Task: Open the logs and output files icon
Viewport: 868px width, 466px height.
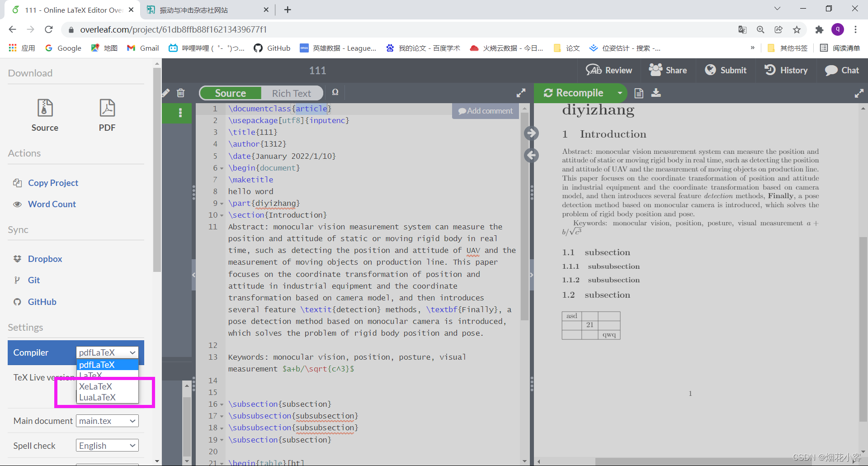Action: point(639,93)
